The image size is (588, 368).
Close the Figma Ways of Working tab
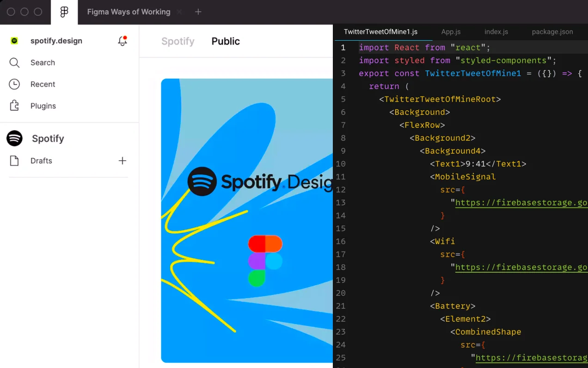[x=179, y=12]
